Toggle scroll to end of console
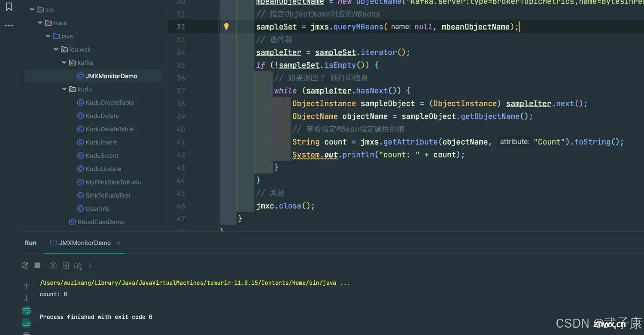644x335 pixels. pos(27,323)
